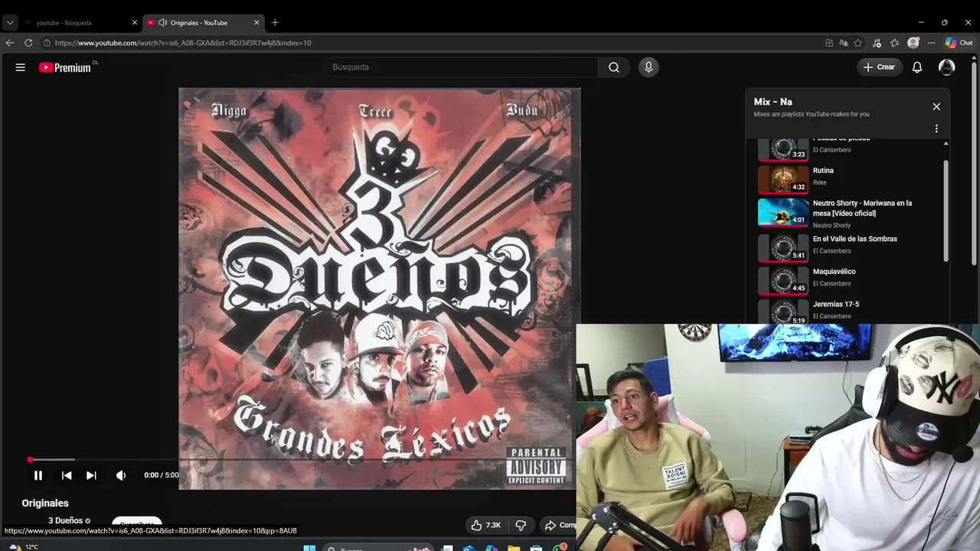
Task: Translate the page with address bar icon
Action: [844, 43]
